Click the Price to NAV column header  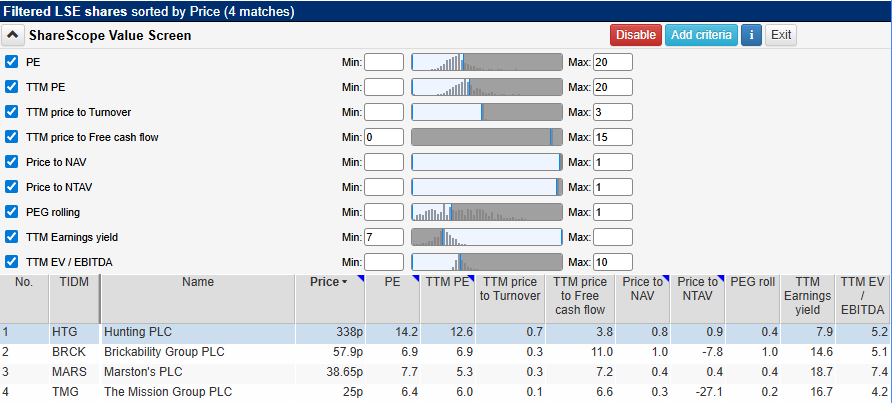tap(643, 299)
